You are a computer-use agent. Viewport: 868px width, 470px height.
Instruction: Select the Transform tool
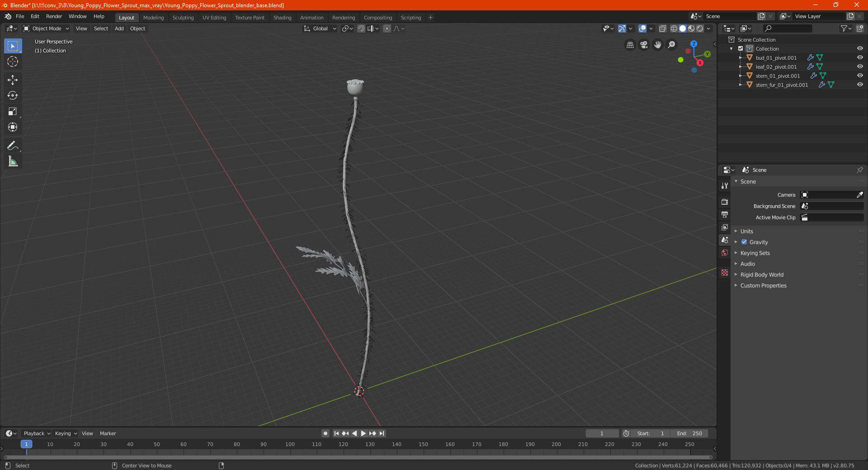click(x=13, y=127)
